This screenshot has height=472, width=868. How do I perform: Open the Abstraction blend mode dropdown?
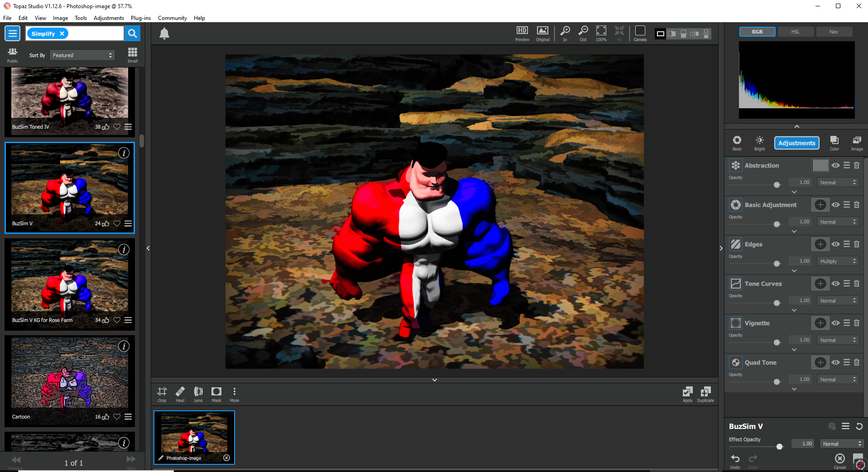[x=838, y=183]
